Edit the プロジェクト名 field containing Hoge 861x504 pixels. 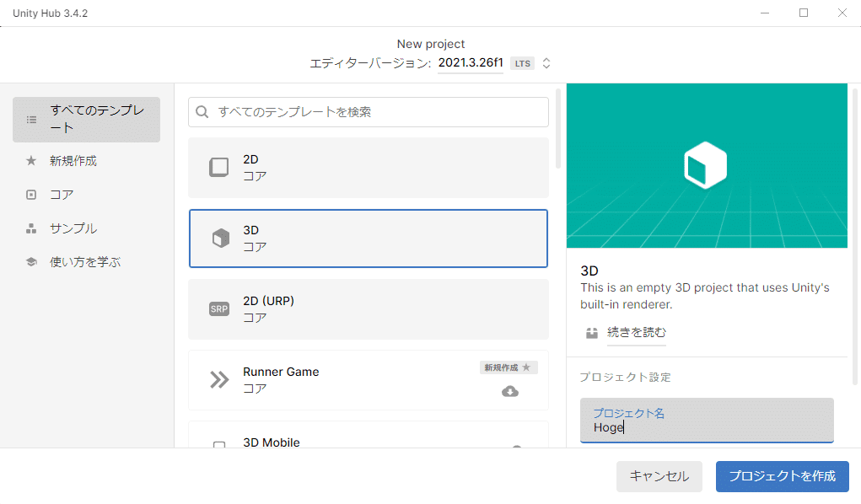pos(707,421)
